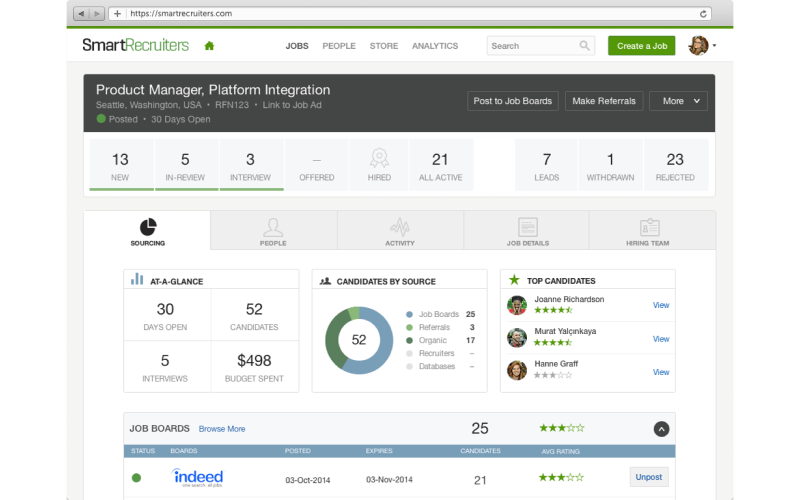Viewport: 800px width, 500px height.
Task: Open the More dropdown
Action: coord(678,101)
